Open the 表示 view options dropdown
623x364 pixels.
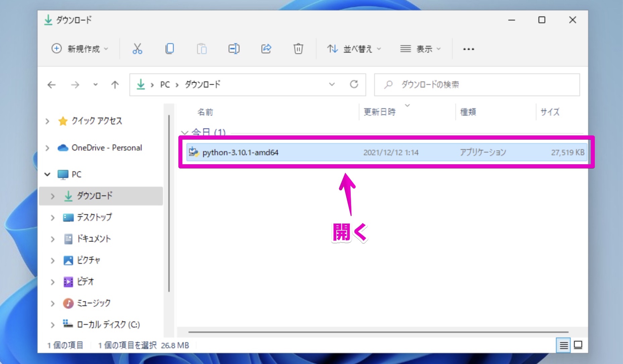click(420, 49)
